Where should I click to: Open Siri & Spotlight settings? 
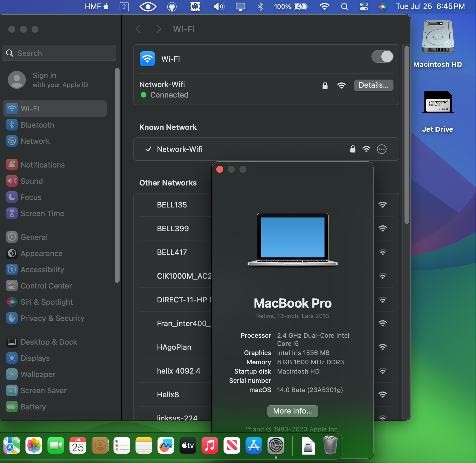pos(55,302)
